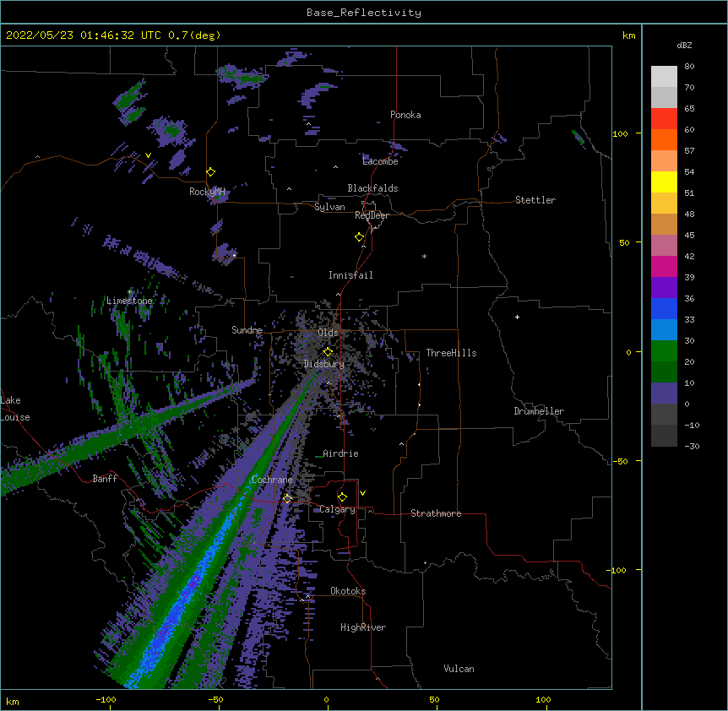Click the Lake Louise label
Viewport: 728px width, 711px height.
point(15,409)
